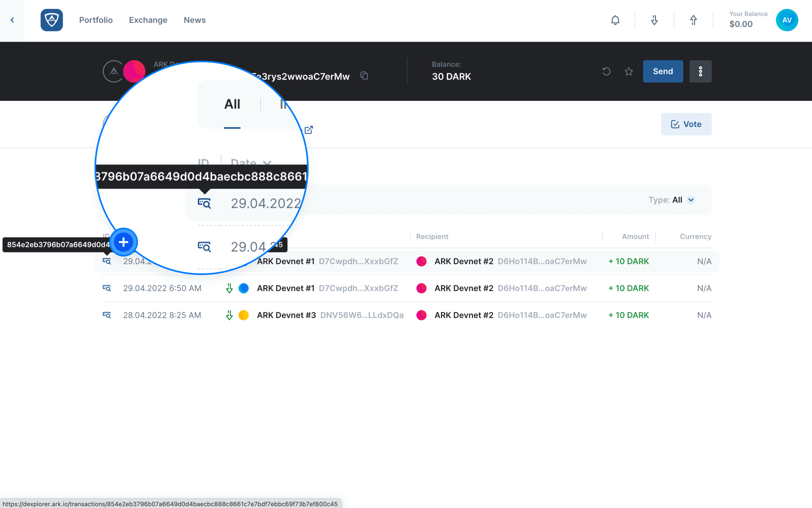
Task: Click received arrow icon in 8:25 AM row
Action: click(229, 315)
